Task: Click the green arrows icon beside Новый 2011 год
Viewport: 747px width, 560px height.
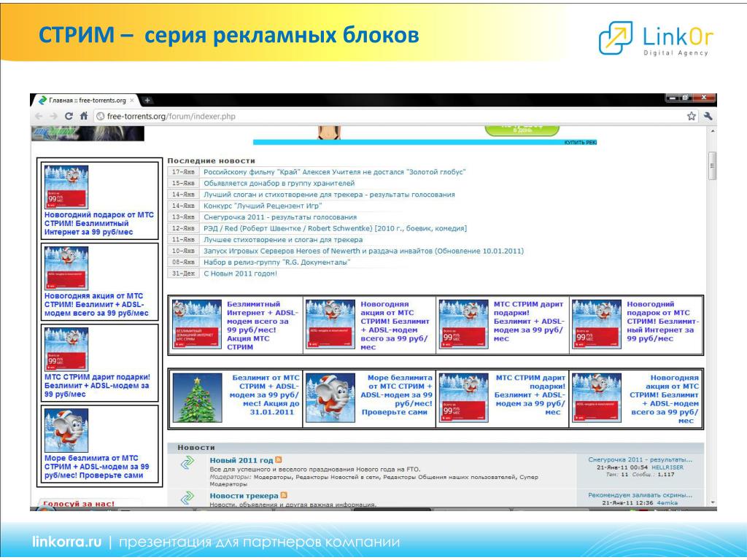Action: tap(187, 462)
